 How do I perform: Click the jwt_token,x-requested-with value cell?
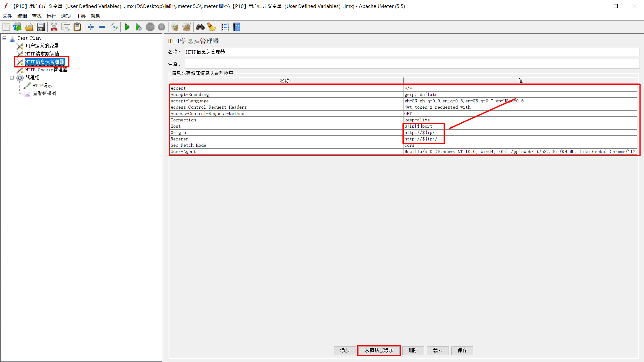click(x=520, y=107)
